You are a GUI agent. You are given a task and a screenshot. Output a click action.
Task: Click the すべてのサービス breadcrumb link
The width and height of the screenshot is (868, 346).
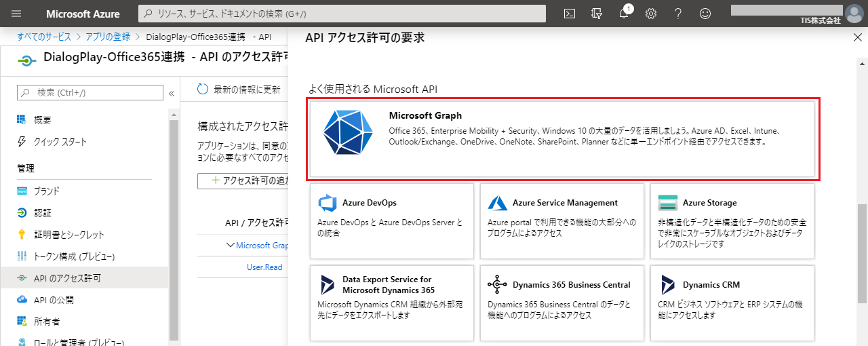pyautogui.click(x=44, y=36)
